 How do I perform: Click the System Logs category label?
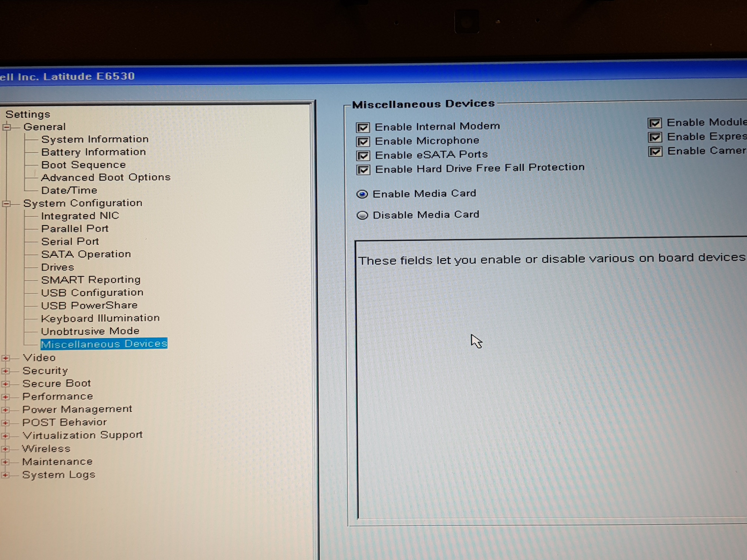click(59, 475)
